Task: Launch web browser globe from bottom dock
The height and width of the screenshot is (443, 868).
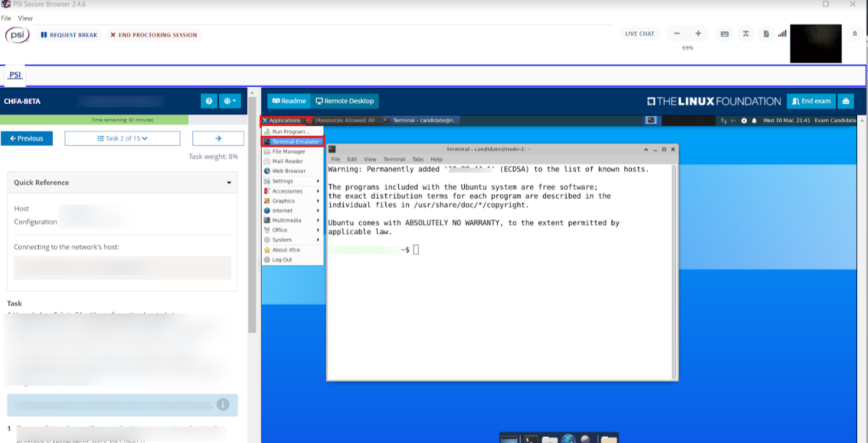Action: pos(568,439)
